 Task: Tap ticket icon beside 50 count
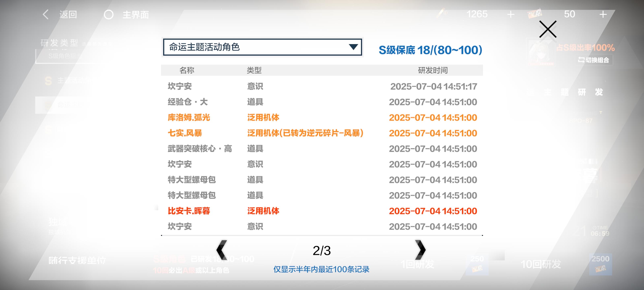click(x=535, y=13)
